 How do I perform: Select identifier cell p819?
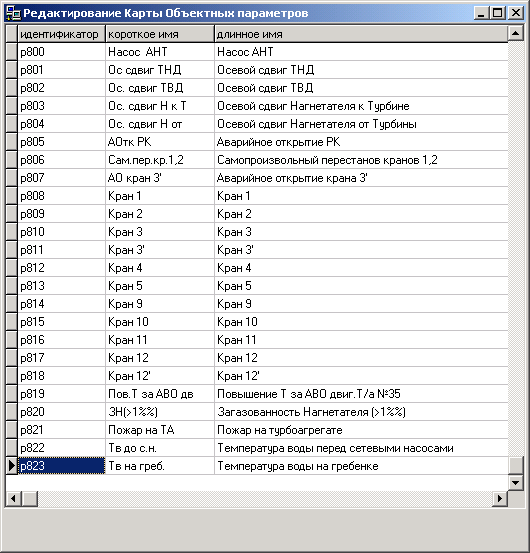click(61, 394)
